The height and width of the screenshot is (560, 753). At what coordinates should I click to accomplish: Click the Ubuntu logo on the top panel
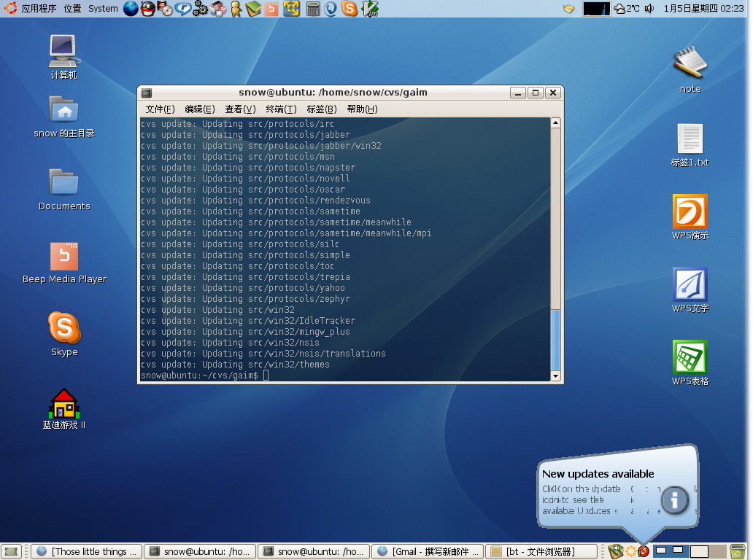10,8
